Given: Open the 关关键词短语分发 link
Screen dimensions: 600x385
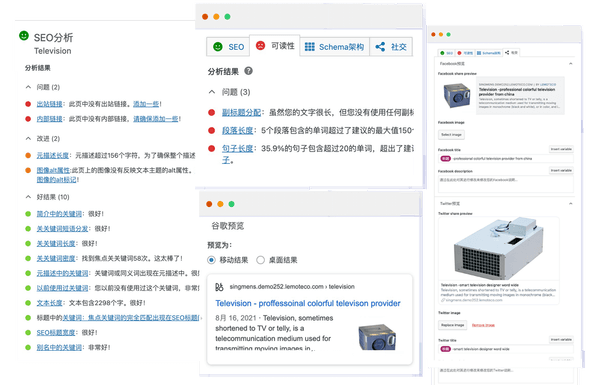Looking at the screenshot, I should [62, 229].
